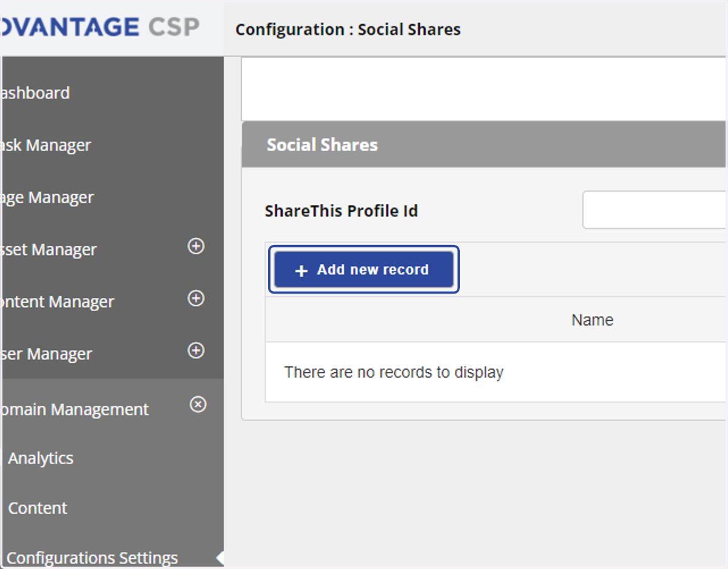
Task: Focus the ShareThis Profile Id field
Action: [654, 210]
